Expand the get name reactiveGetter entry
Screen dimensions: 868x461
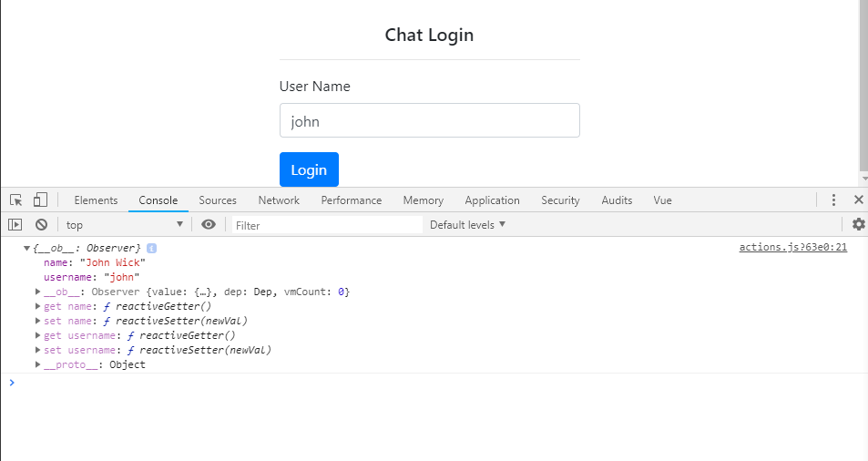click(x=37, y=306)
